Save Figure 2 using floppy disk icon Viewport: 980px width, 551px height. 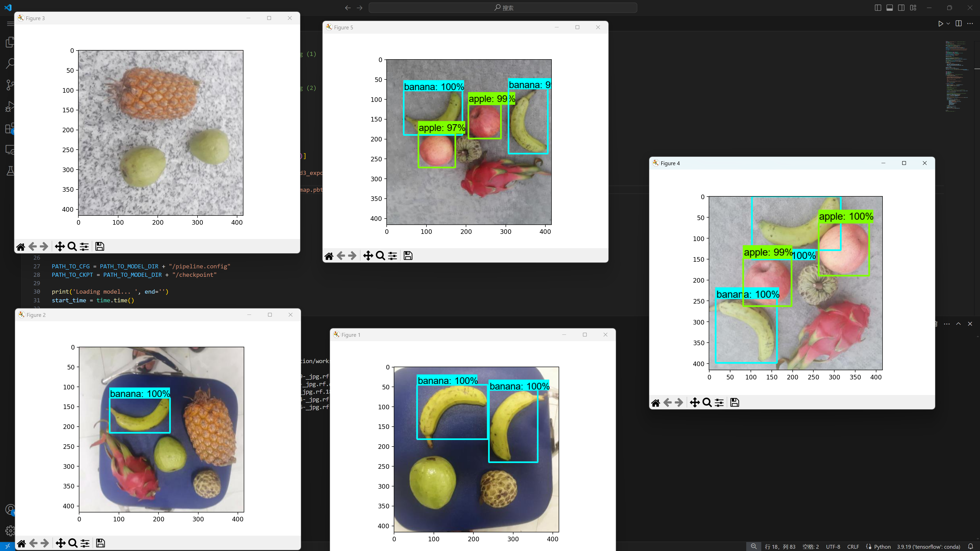click(101, 543)
